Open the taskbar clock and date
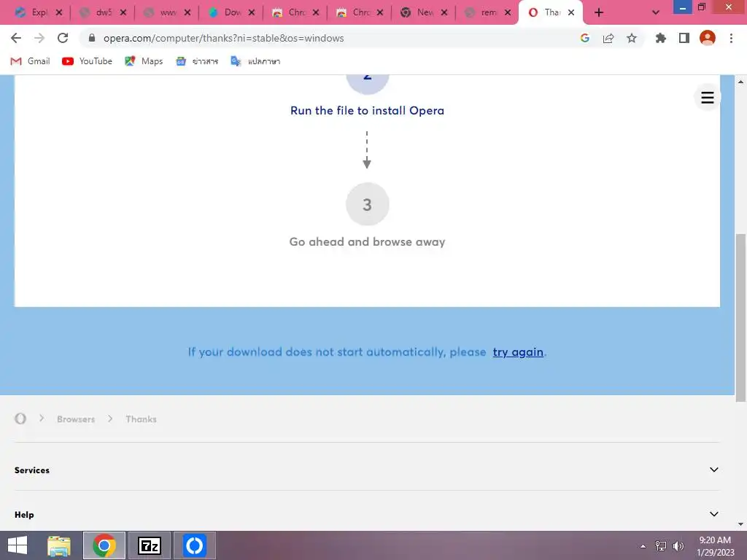The width and height of the screenshot is (747, 560). coord(715,546)
